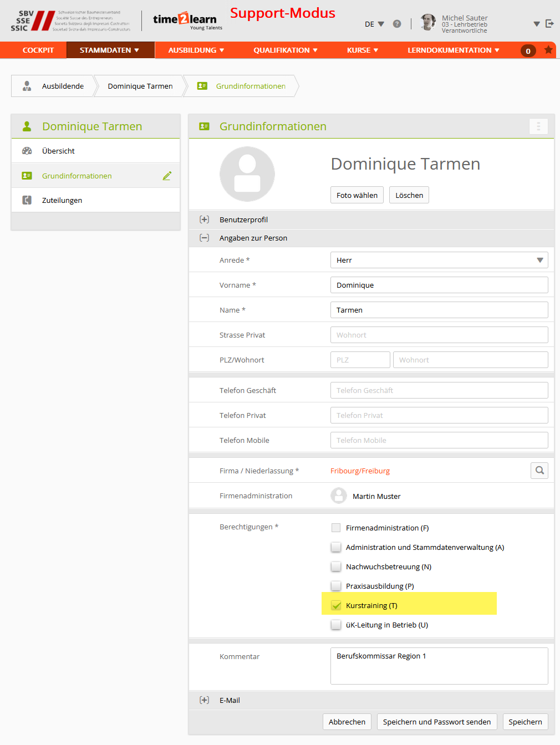Check Nachwuchsbetreuung (N) checkbox
Screen dimensions: 560x745
tap(336, 567)
